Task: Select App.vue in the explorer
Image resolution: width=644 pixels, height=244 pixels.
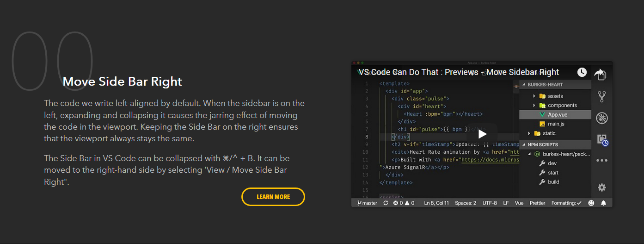Action: 555,114
